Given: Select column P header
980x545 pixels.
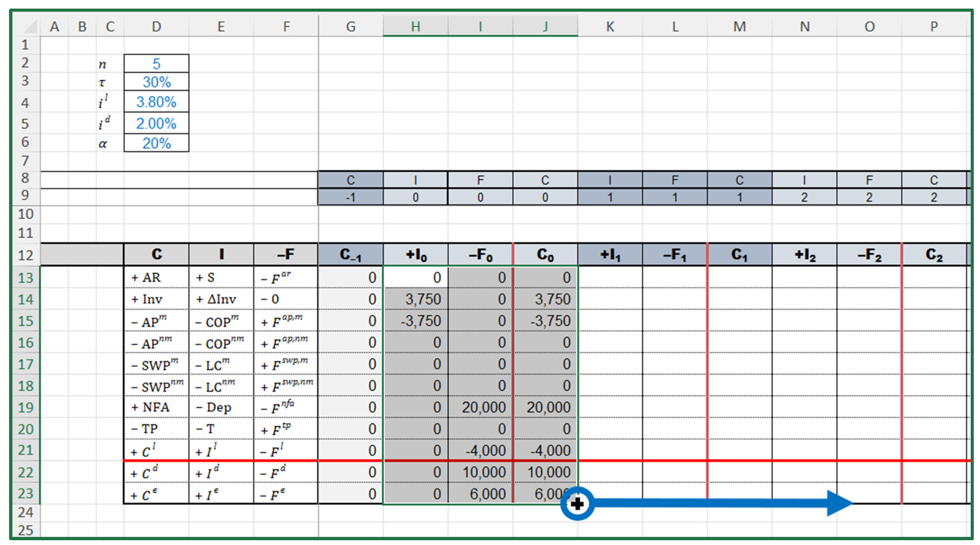Looking at the screenshot, I should click(933, 27).
